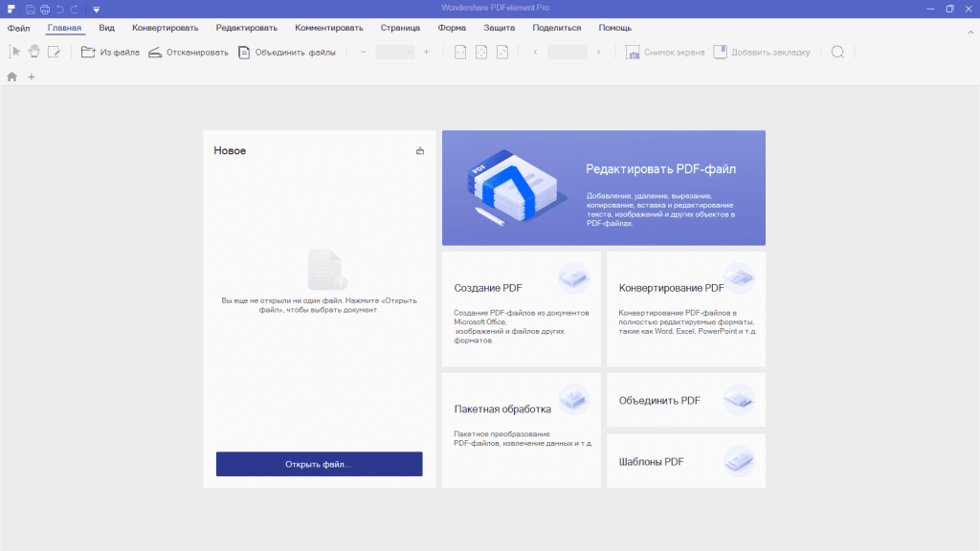Go to previous page arrow
This screenshot has height=551, width=980.
coord(536,52)
